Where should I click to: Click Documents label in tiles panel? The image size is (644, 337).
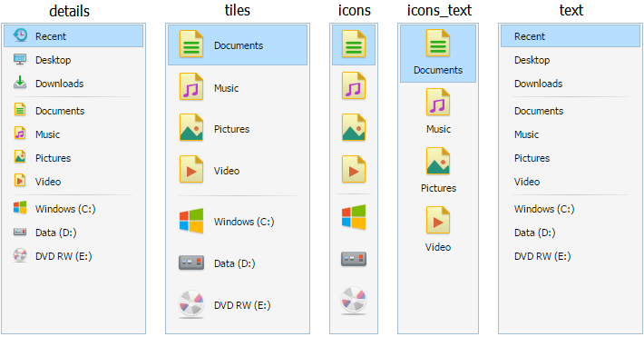[x=239, y=45]
